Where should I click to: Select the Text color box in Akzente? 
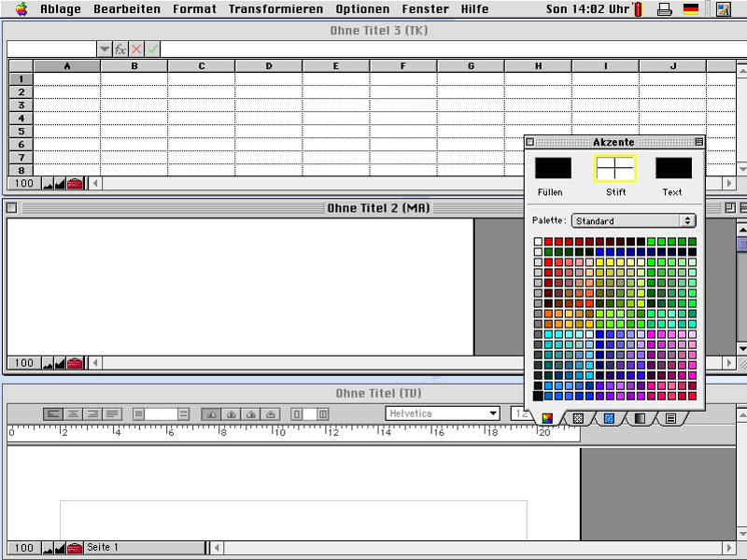point(673,168)
